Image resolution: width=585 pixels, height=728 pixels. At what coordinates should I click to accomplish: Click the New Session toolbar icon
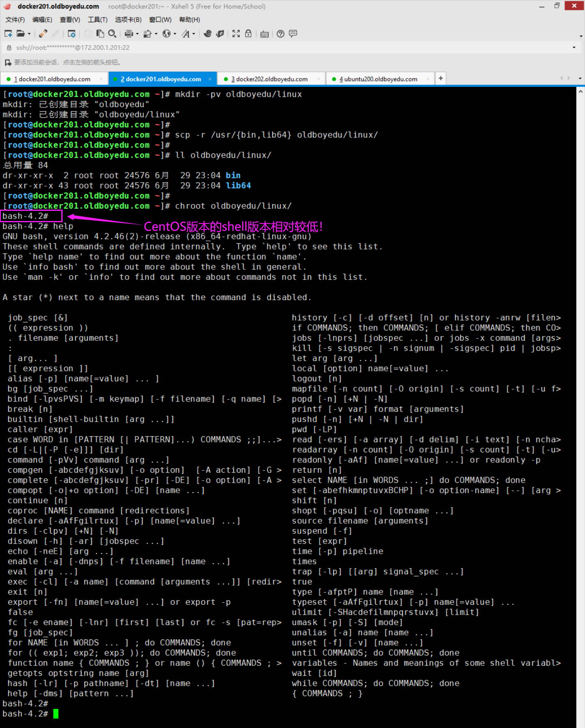(8, 34)
